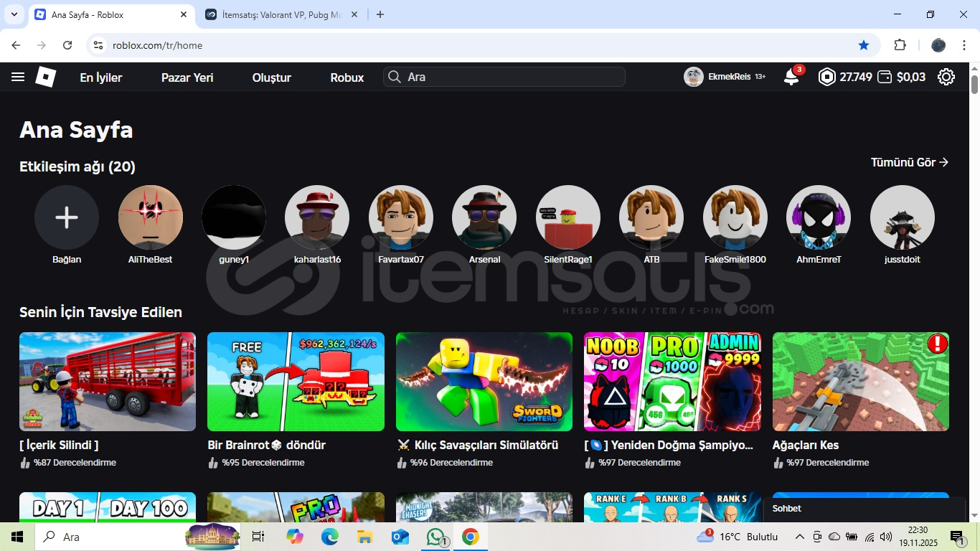Click the Bağlan plus icon
980x551 pixels.
(x=67, y=217)
